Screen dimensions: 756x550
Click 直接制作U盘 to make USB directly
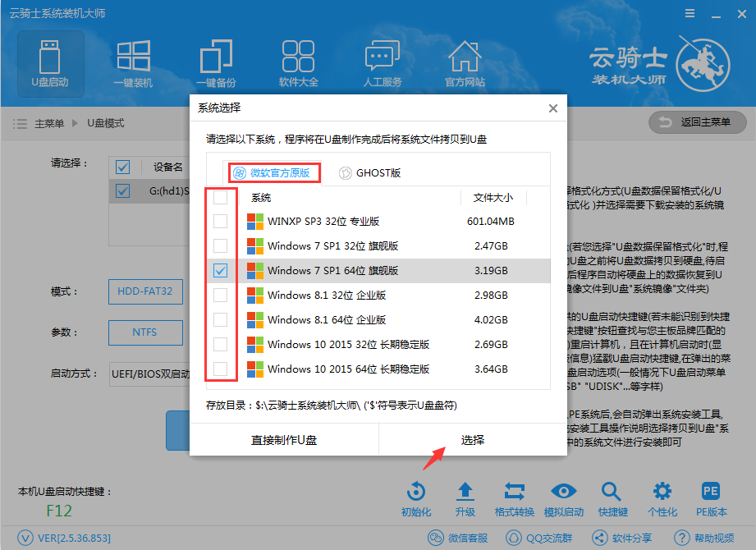pyautogui.click(x=282, y=440)
